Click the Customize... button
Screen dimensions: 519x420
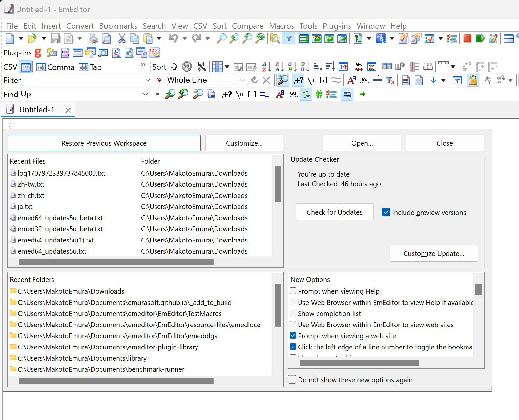click(244, 143)
